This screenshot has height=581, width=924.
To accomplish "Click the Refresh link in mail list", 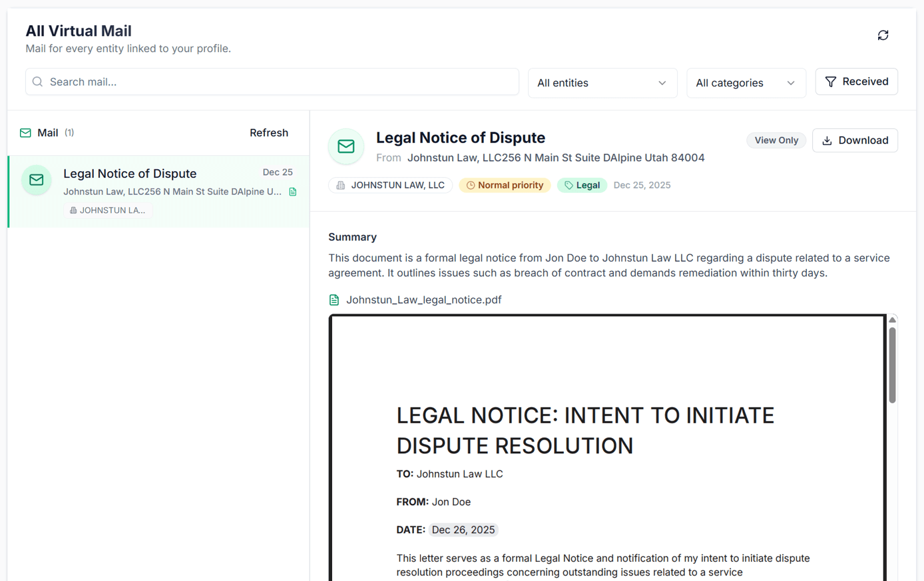I will (269, 133).
